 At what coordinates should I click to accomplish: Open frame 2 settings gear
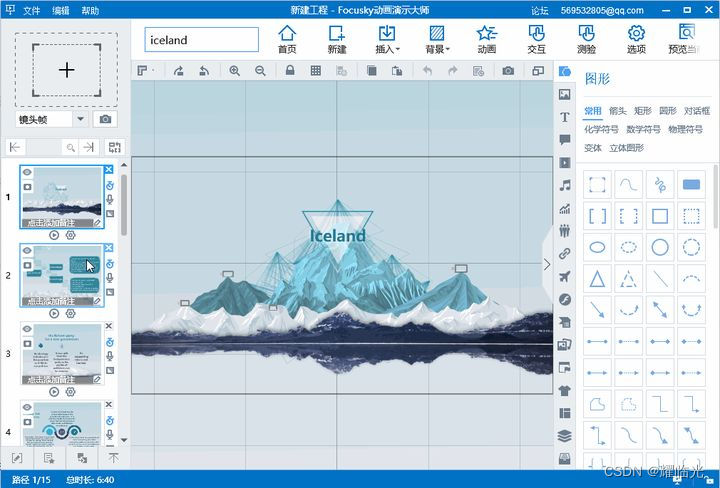tap(70, 314)
